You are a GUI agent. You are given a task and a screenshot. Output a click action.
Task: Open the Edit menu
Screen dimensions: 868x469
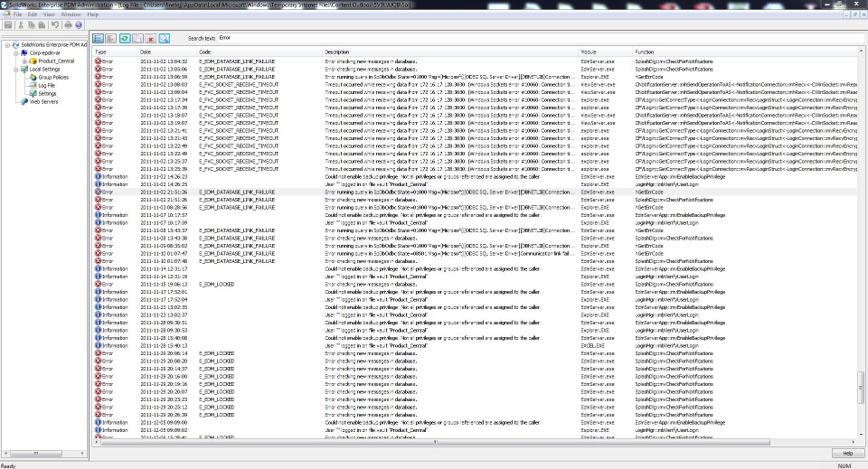pyautogui.click(x=33, y=14)
